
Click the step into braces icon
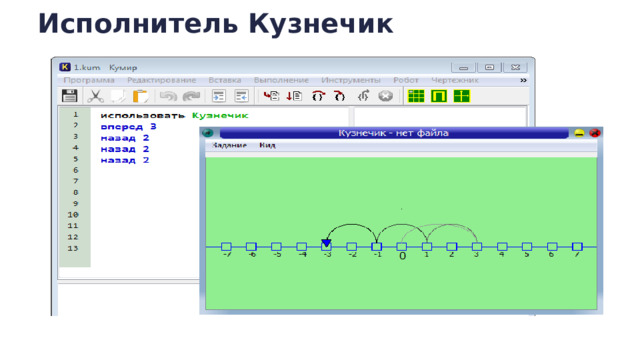(x=340, y=96)
